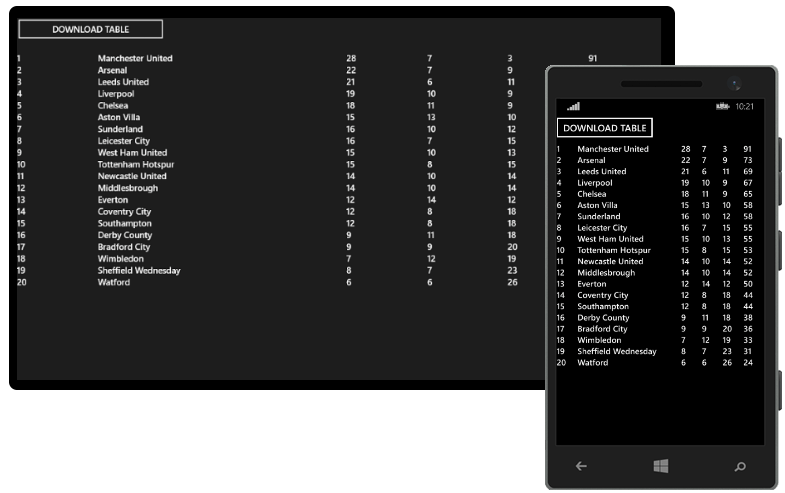Viewport: 785px width, 493px height.
Task: Click Manchester United's 91 points in tablet table
Action: (x=592, y=58)
